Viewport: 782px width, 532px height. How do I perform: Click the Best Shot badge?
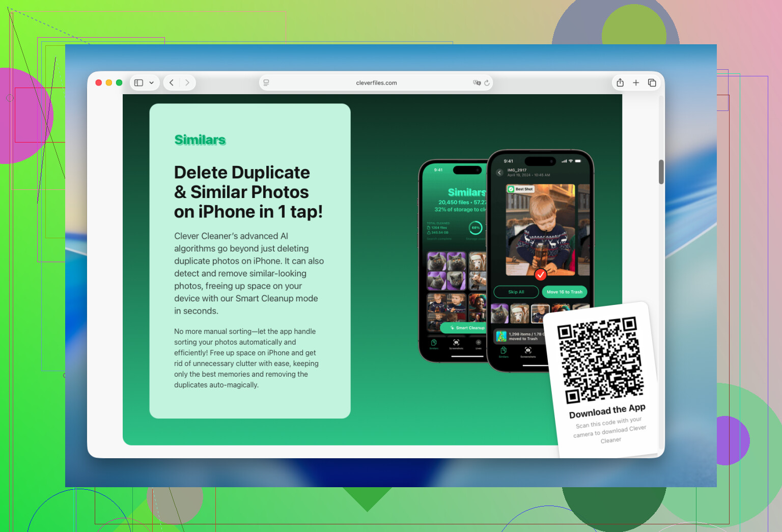click(520, 189)
